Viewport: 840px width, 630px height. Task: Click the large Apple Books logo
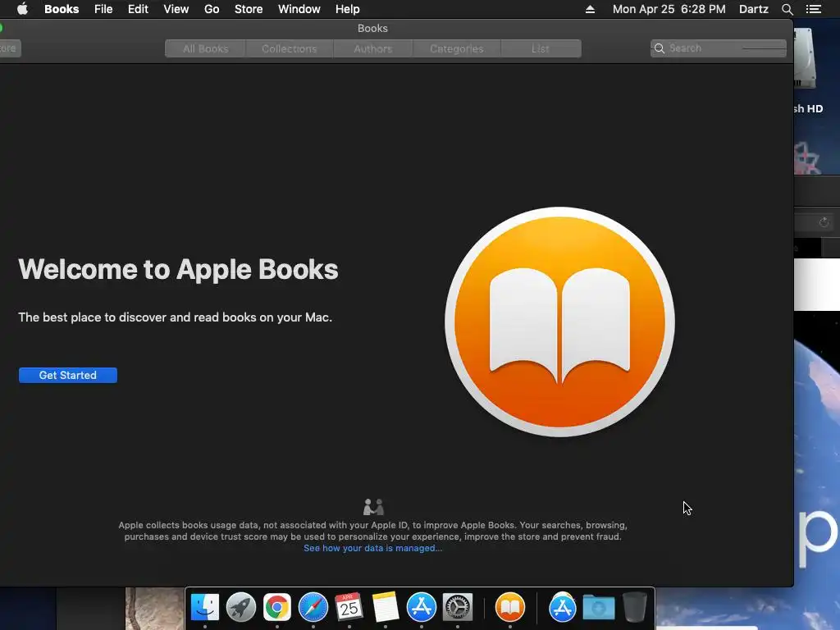pyautogui.click(x=559, y=322)
